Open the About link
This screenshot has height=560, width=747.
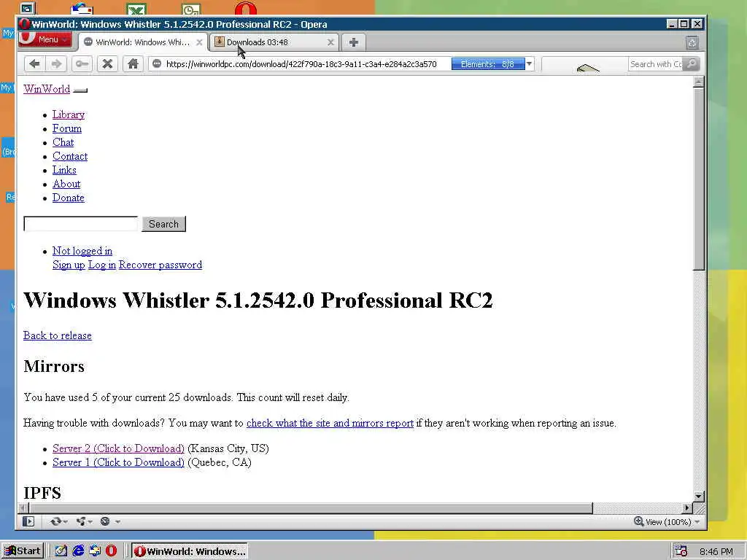point(66,184)
